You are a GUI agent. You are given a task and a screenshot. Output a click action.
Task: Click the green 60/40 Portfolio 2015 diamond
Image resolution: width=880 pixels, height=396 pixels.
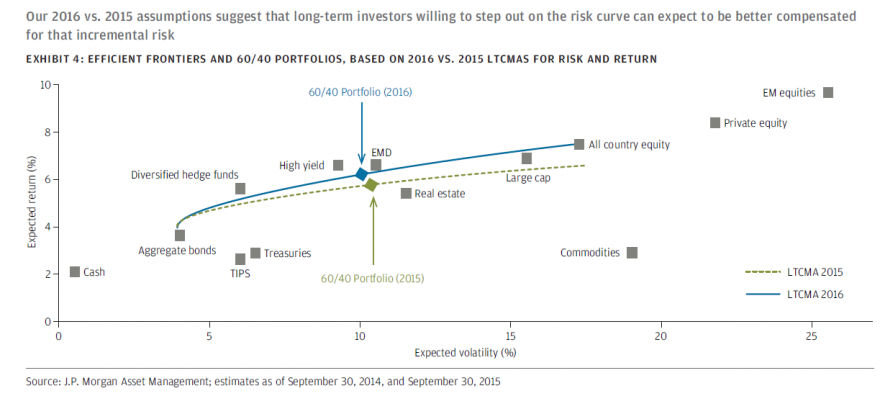pos(371,185)
